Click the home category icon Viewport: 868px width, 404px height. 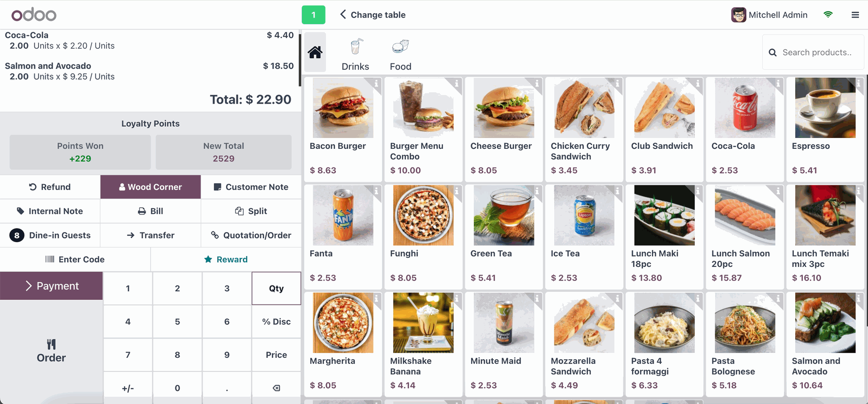click(x=315, y=52)
